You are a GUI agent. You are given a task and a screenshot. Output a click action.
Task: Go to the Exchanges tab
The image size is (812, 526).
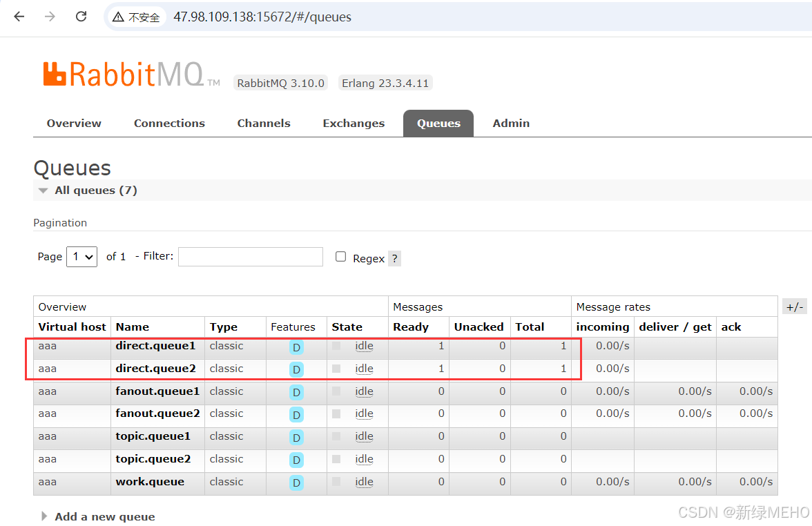point(354,123)
